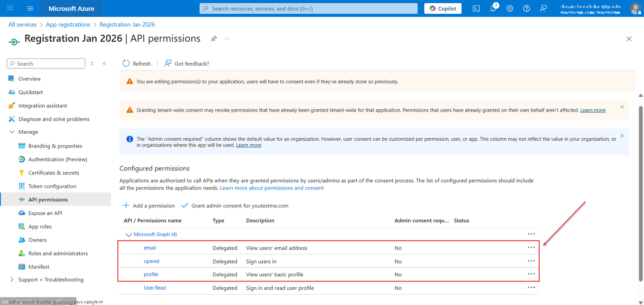Expand Support + Troubleshooting section
Viewport: 644px width, 305px height.
click(x=12, y=280)
